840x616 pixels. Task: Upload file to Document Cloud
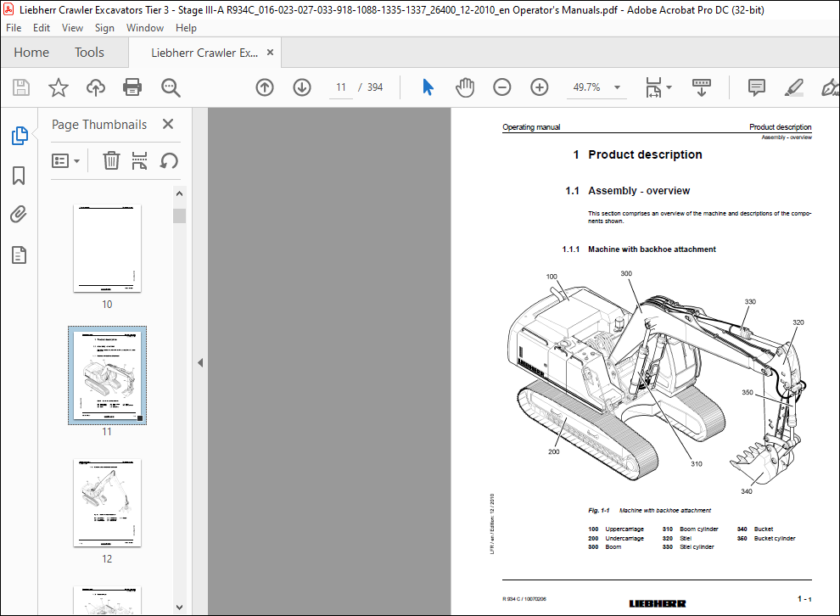(x=96, y=87)
